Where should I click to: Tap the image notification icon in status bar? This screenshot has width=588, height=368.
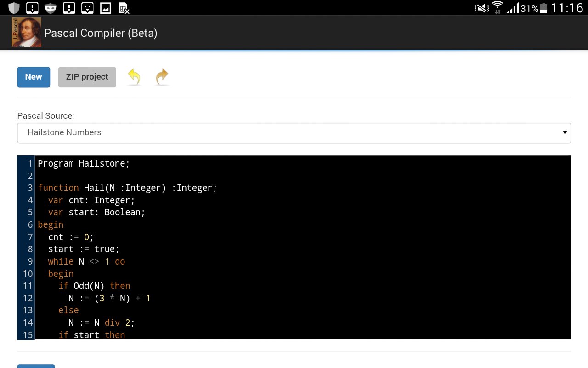106,8
